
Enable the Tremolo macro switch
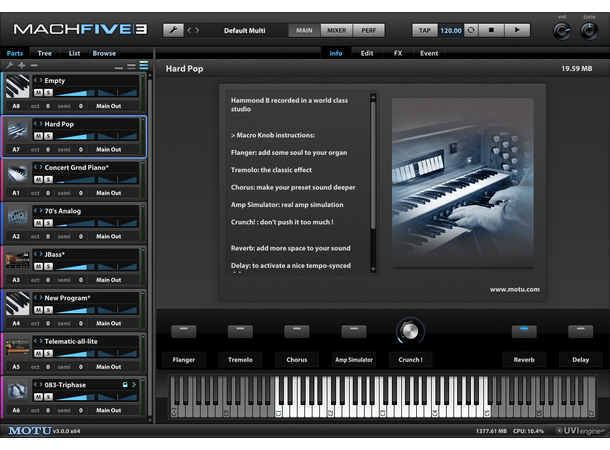(240, 331)
